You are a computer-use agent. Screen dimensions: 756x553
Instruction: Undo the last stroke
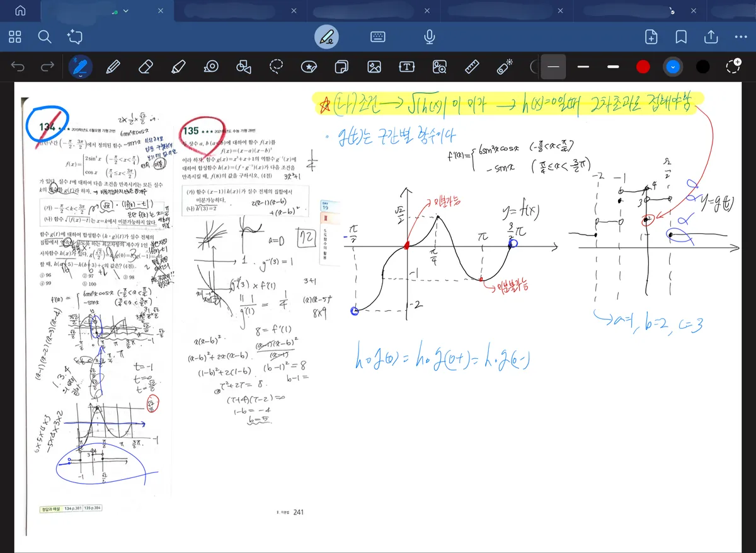coord(18,66)
